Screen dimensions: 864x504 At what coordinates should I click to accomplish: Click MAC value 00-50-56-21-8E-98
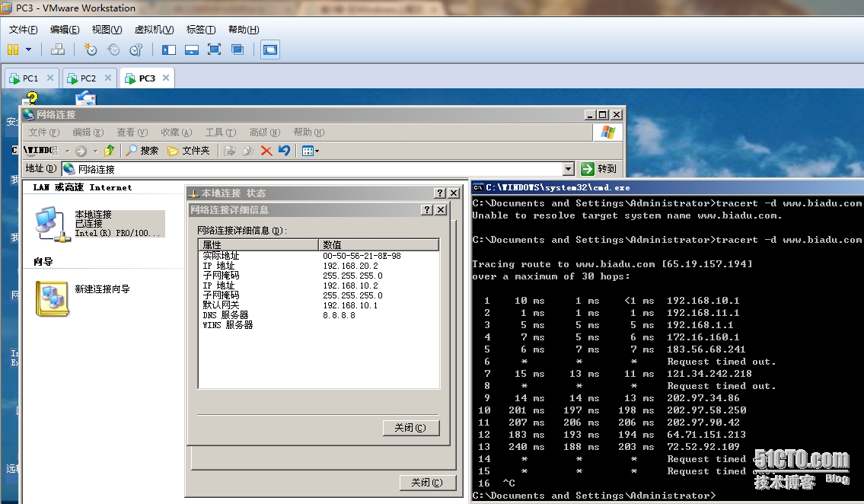(362, 256)
